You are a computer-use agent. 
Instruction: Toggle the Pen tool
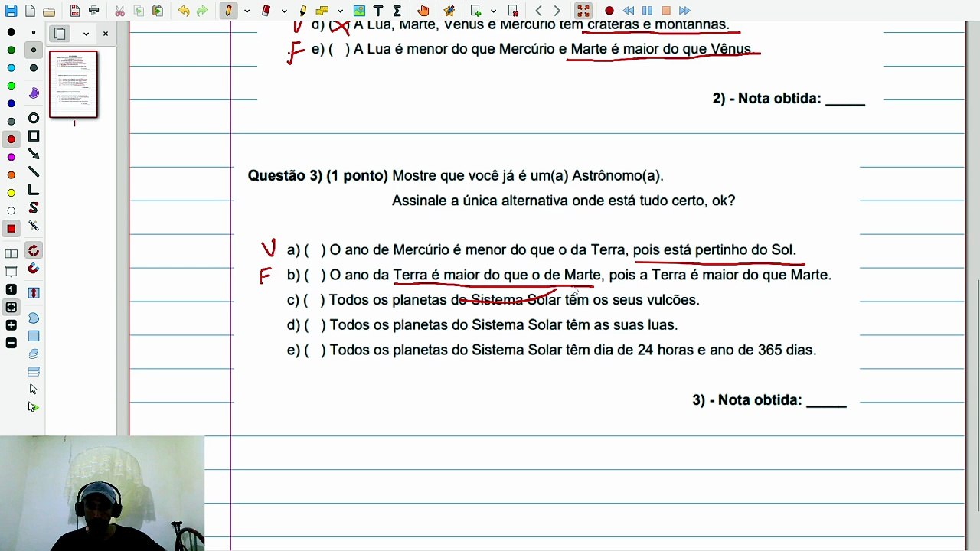click(x=228, y=11)
